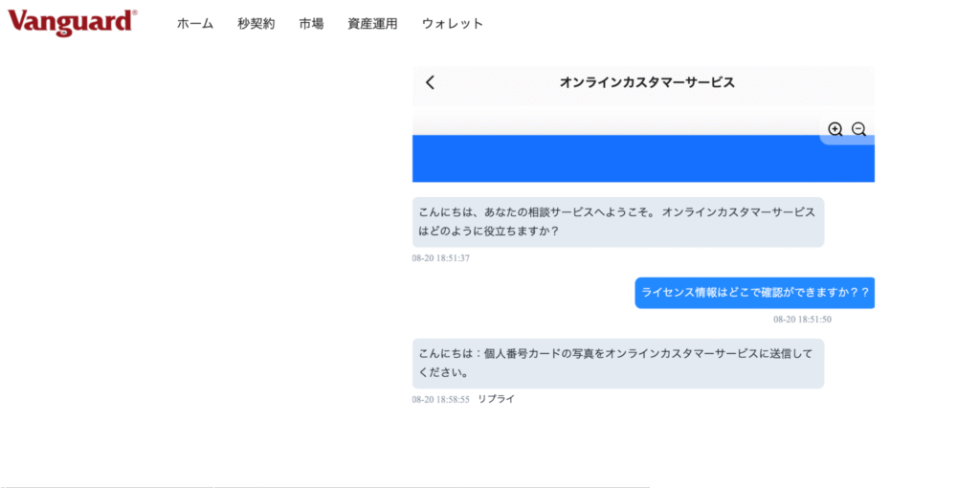Click the リプライ reply link
The image size is (980, 488).
tap(497, 399)
